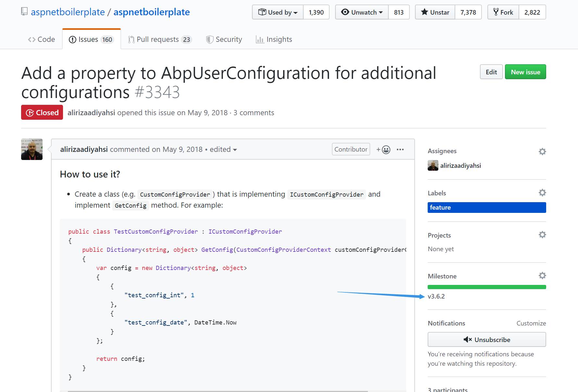Open the Unwatch dropdown
This screenshot has height=392, width=578.
361,12
